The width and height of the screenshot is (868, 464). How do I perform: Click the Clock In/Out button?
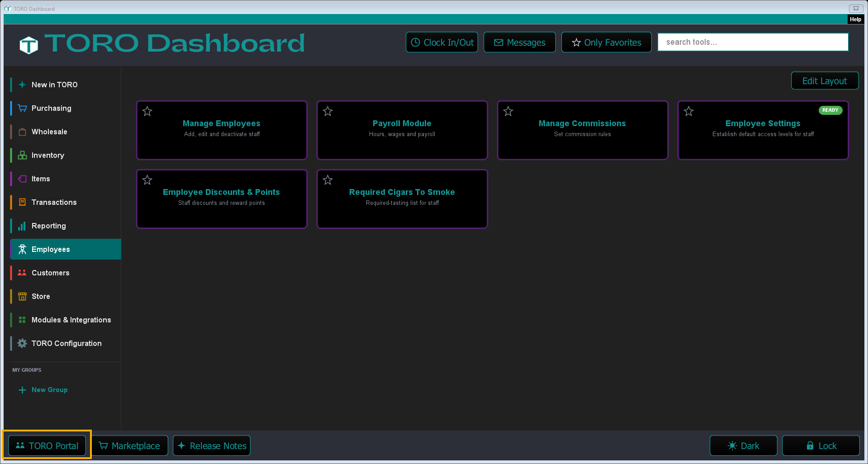pos(442,42)
